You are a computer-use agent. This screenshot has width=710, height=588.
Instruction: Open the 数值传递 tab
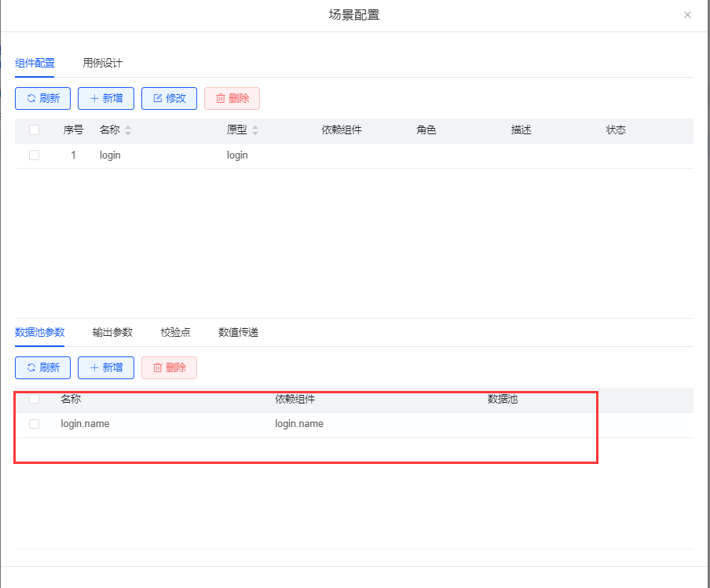tap(238, 332)
